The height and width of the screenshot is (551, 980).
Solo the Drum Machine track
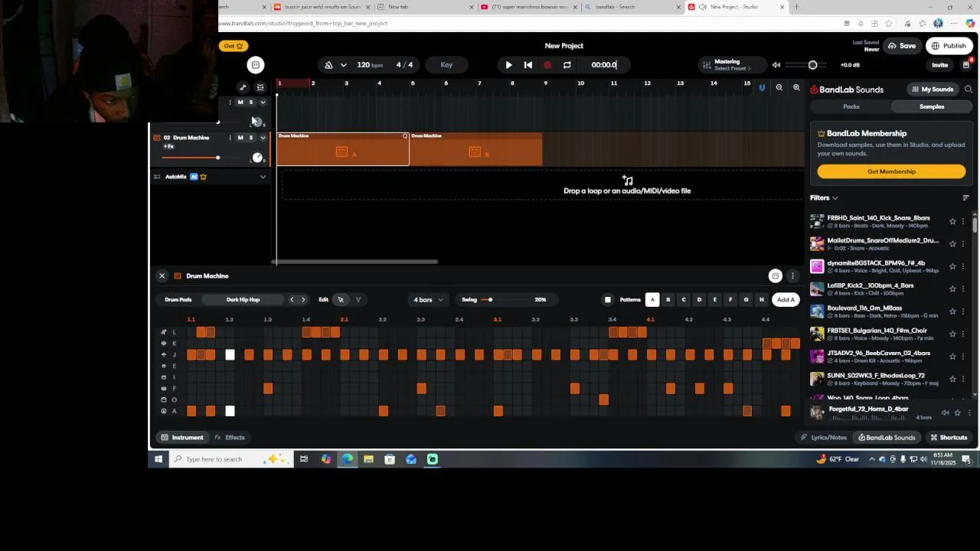coord(250,138)
